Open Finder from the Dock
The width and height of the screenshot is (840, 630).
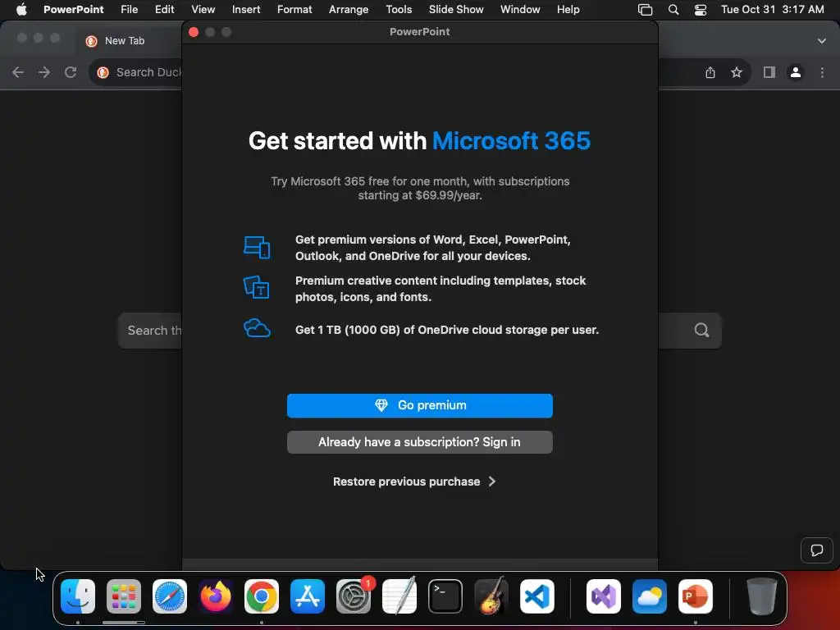pos(78,596)
